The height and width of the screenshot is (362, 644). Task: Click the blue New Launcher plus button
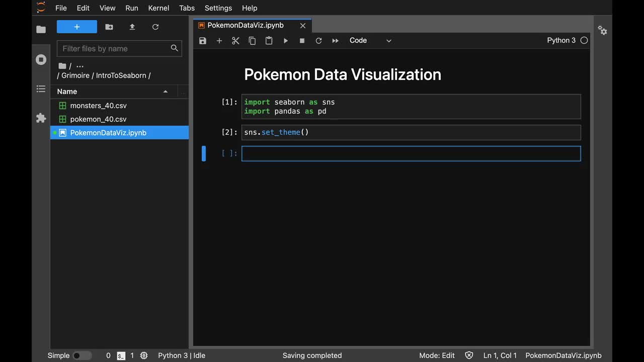[77, 27]
